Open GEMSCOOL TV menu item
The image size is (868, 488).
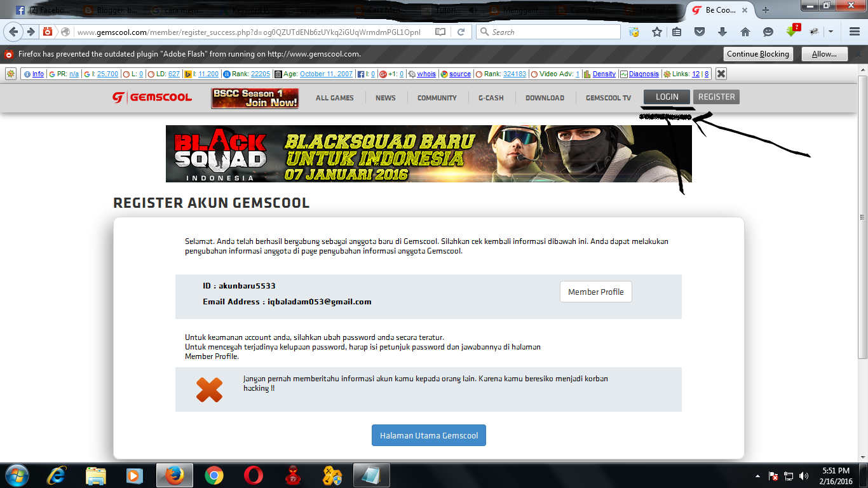(609, 98)
